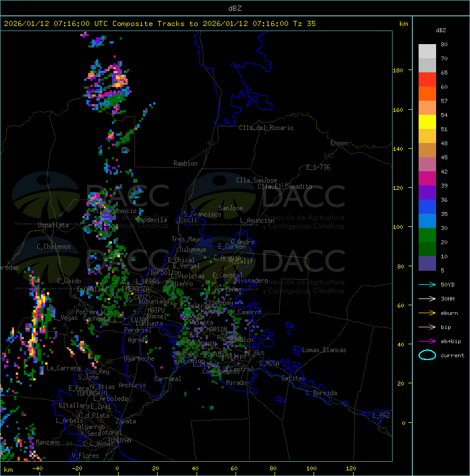The height and width of the screenshot is (476, 470).
Task: Click the 'Clla.del_Rosario' place label
Action: [x=266, y=128]
